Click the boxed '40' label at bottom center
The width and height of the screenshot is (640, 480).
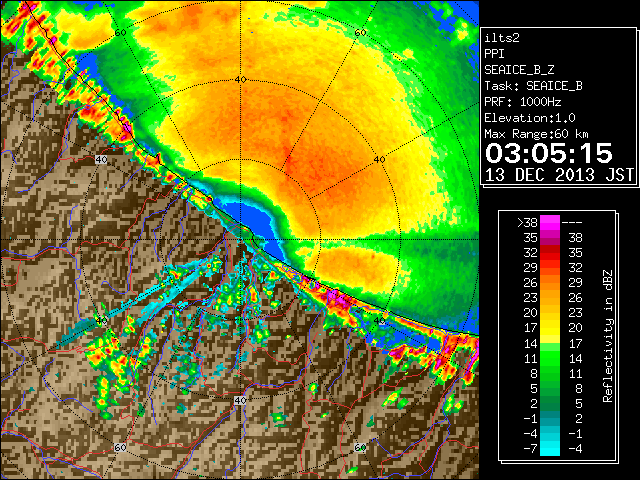tap(240, 400)
